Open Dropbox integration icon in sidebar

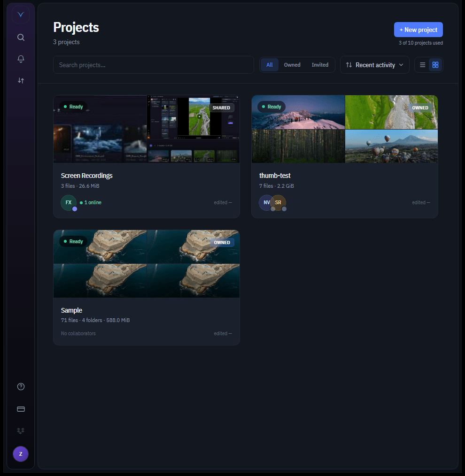coord(21,431)
